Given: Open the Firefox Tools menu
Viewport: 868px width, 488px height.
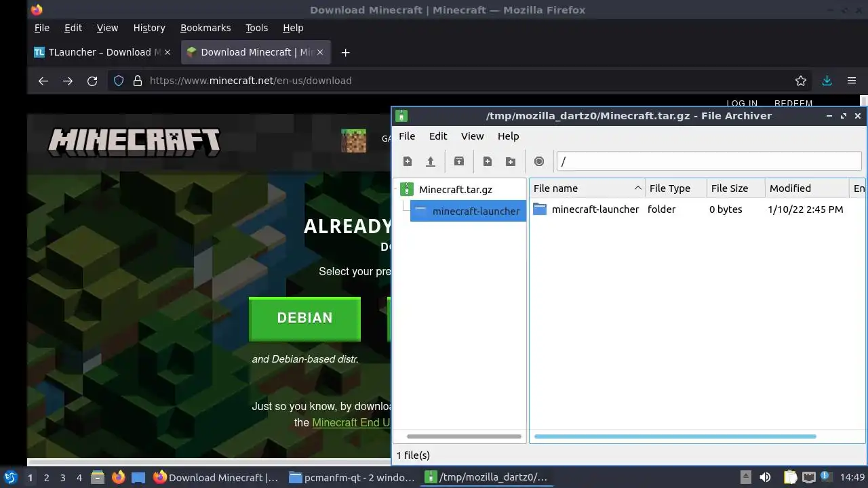Looking at the screenshot, I should (x=256, y=28).
